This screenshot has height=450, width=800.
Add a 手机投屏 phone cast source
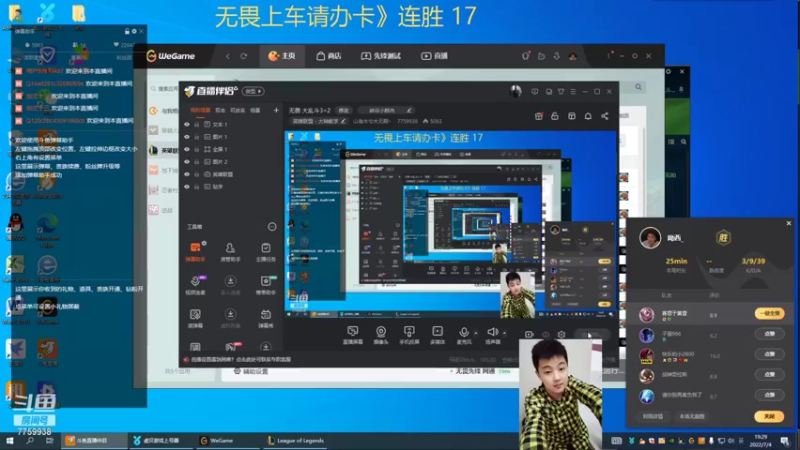(x=409, y=335)
